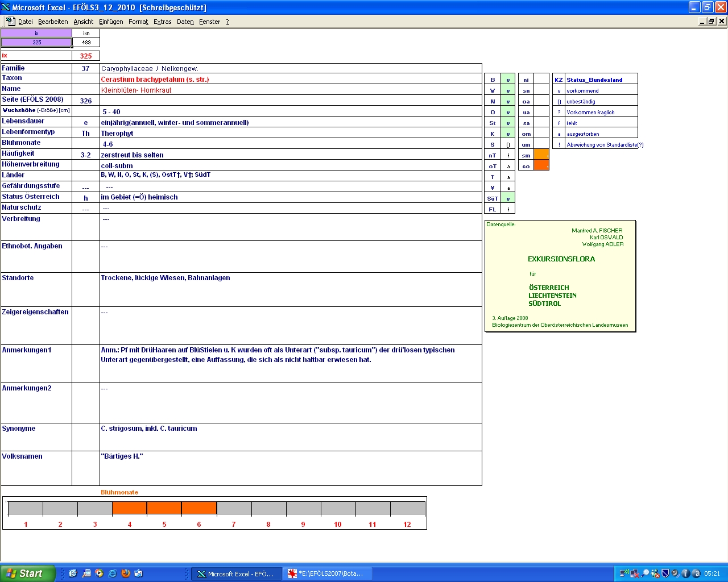The image size is (728, 582).
Task: Select the family 'Caryophyllaceae / Nelkengew.' cell
Action: (x=291, y=68)
